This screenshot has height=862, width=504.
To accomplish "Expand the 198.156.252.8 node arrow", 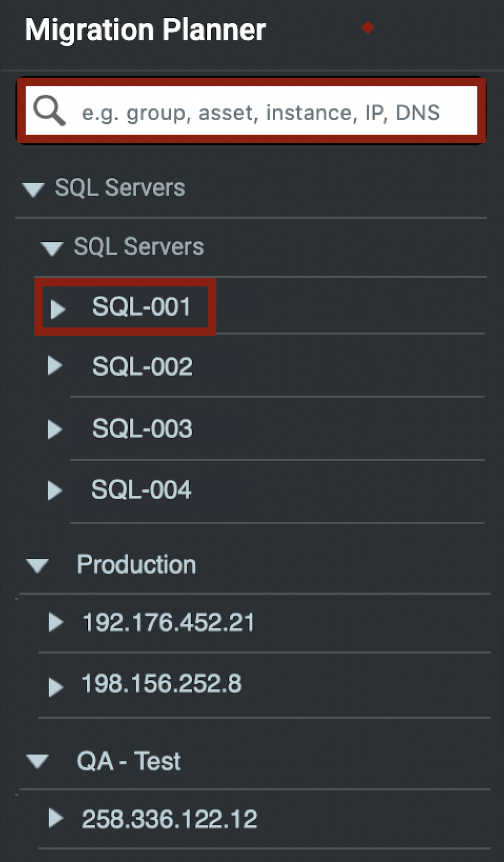I will [55, 687].
